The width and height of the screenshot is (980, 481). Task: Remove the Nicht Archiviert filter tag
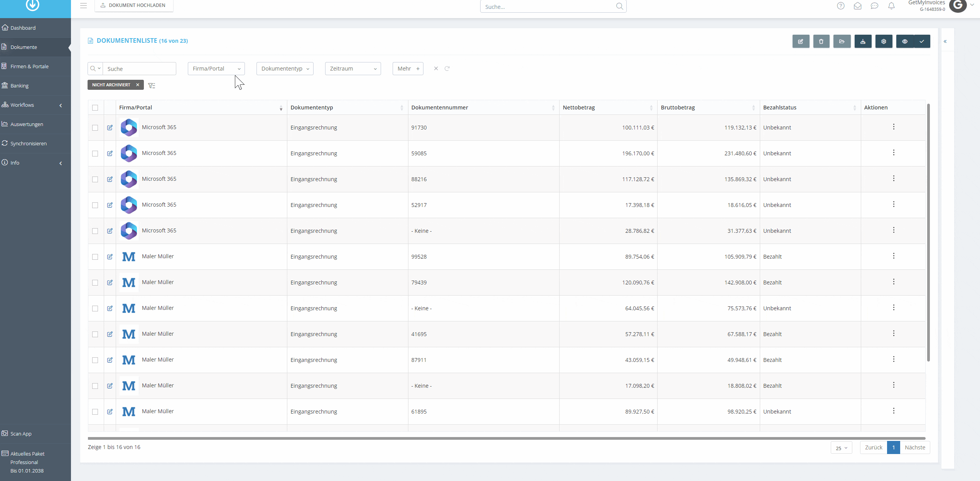point(138,85)
